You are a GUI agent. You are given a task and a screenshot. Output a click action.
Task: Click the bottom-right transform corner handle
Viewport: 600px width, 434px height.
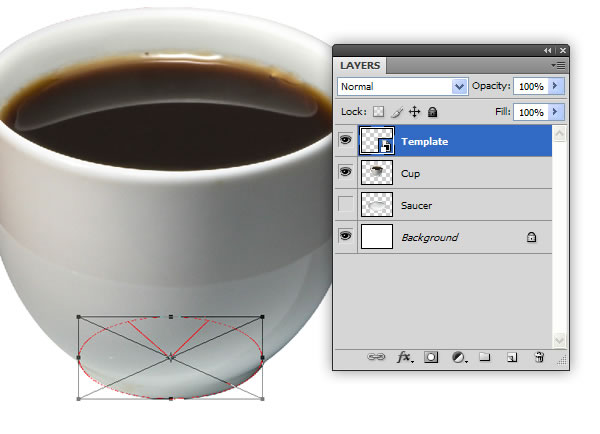[x=262, y=399]
